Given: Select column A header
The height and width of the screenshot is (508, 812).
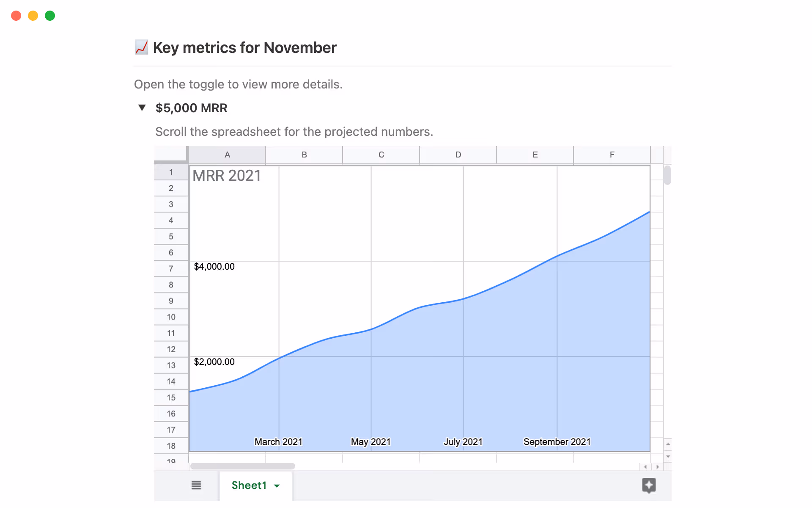Looking at the screenshot, I should [227, 155].
